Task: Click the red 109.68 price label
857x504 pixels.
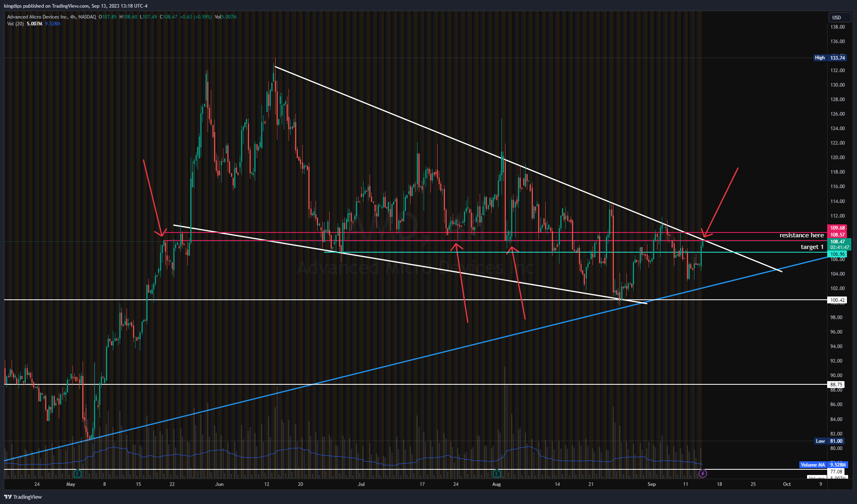Action: click(837, 228)
